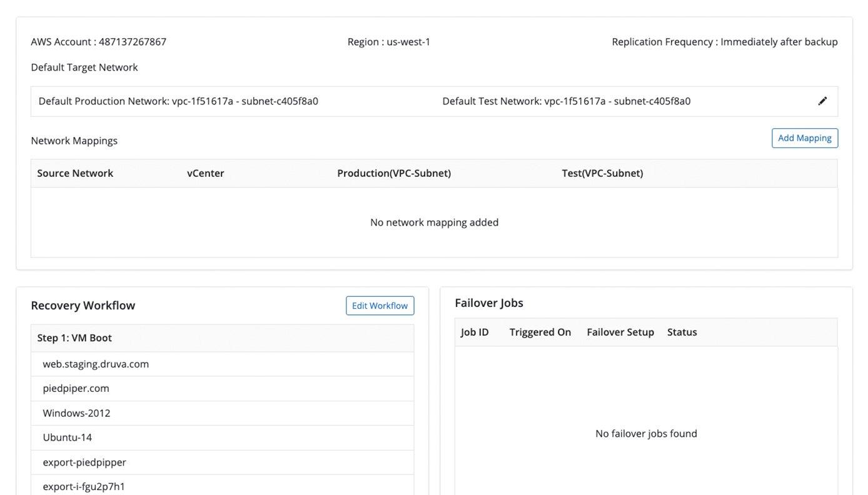Open the Edit Workflow button
The width and height of the screenshot is (868, 495).
pos(380,306)
